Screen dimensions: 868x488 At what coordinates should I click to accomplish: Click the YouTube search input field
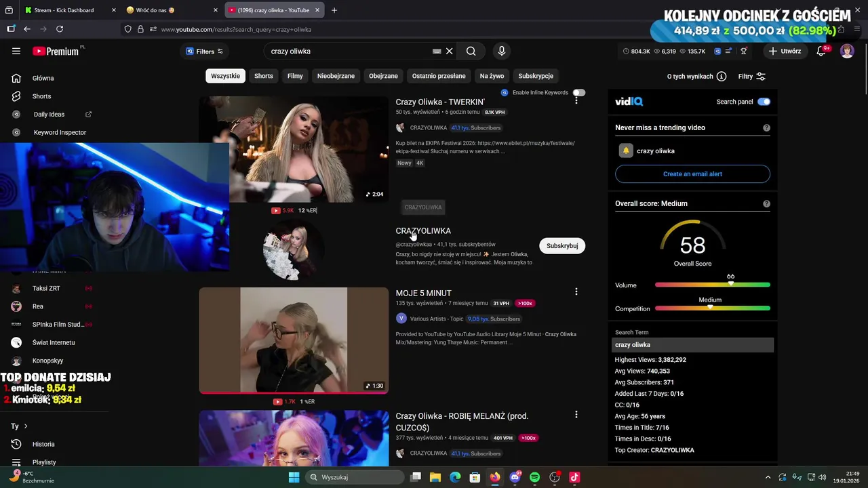pyautogui.click(x=349, y=51)
